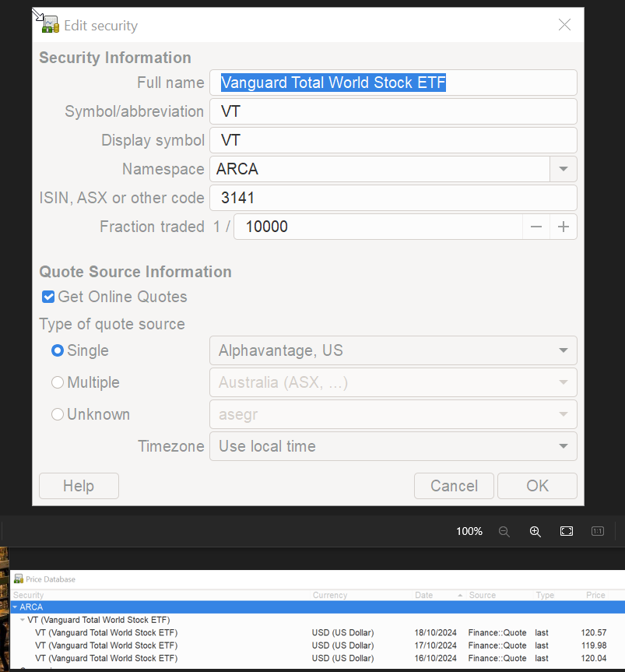Select the Multiple quote source radio
The height and width of the screenshot is (672, 625).
tap(58, 382)
